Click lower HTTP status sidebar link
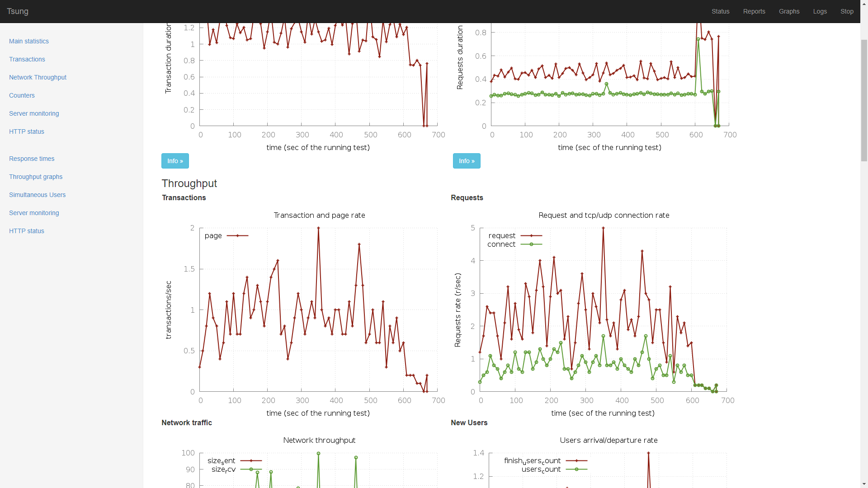This screenshot has width=868, height=488. 27,231
